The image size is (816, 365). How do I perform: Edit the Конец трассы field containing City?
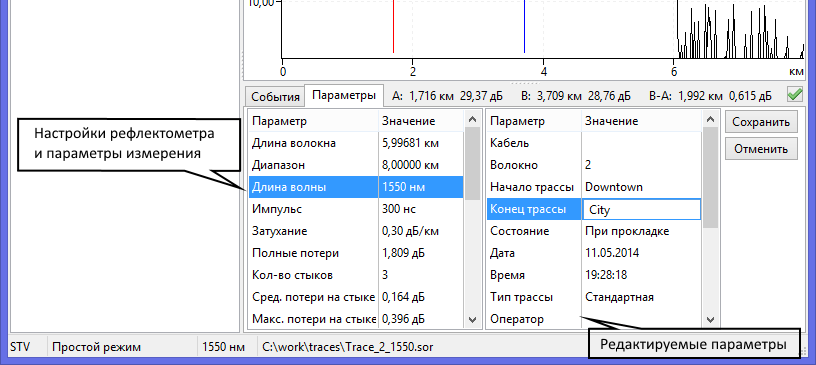(641, 209)
